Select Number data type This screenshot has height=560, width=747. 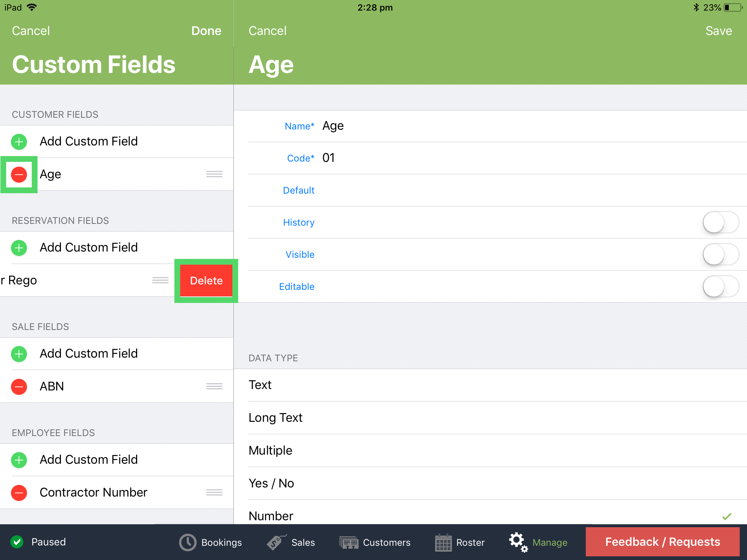click(490, 512)
